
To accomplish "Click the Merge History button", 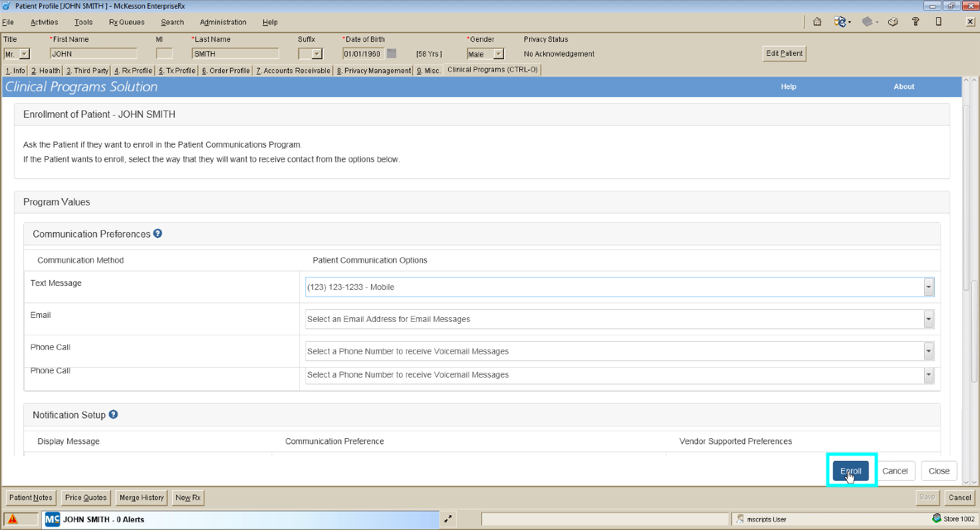I will (x=142, y=497).
